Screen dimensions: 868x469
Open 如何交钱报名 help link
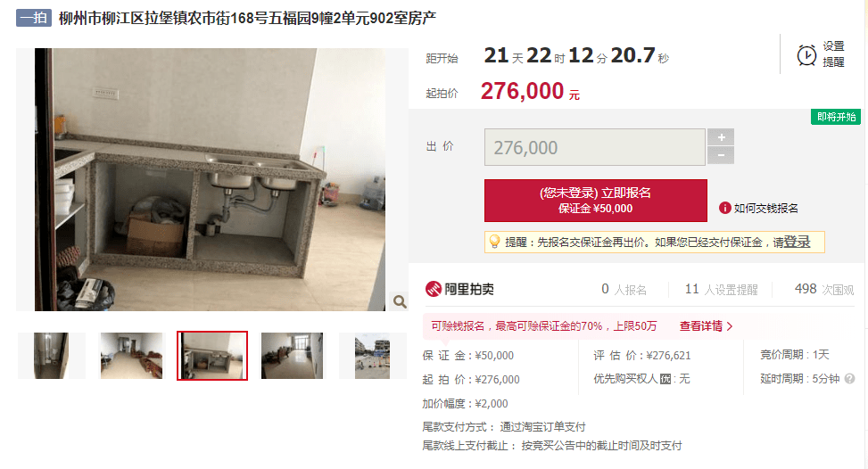(x=766, y=208)
